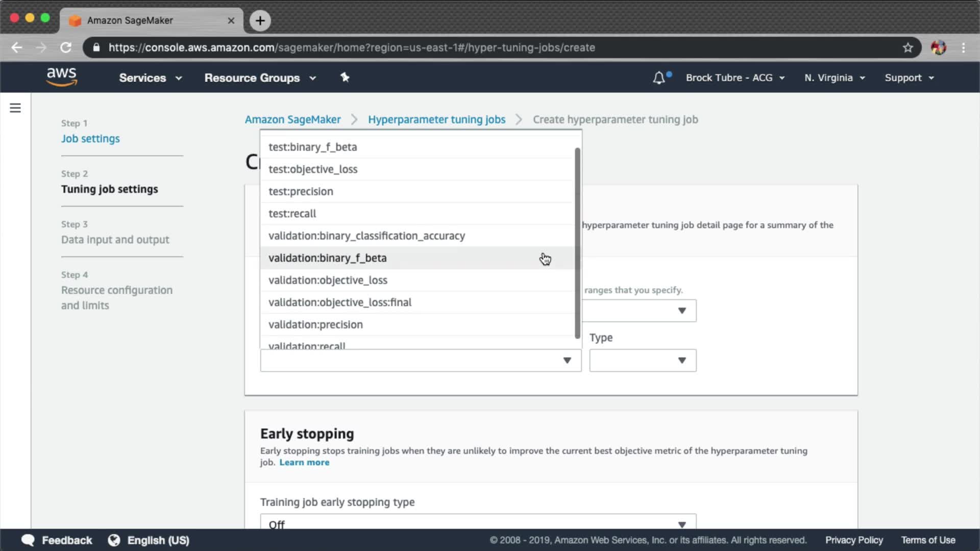Click the pin shortcut icon in navbar
980x551 pixels.
(345, 78)
